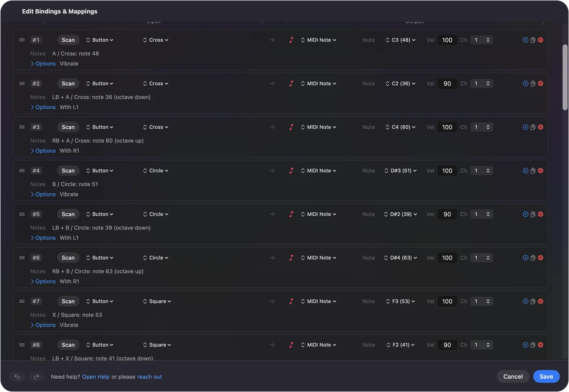Remove binding #6 via the red minus icon
Viewport: 569px width, 392px height.
click(541, 258)
